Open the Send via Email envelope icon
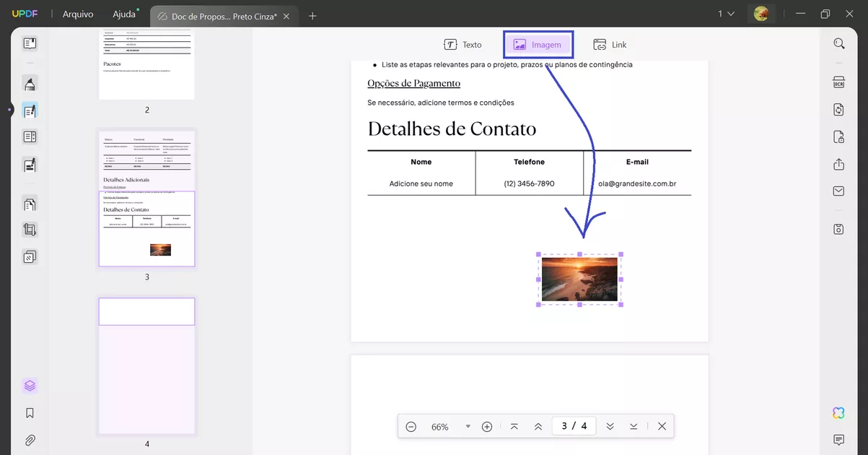Image resolution: width=868 pixels, height=455 pixels. (838, 191)
